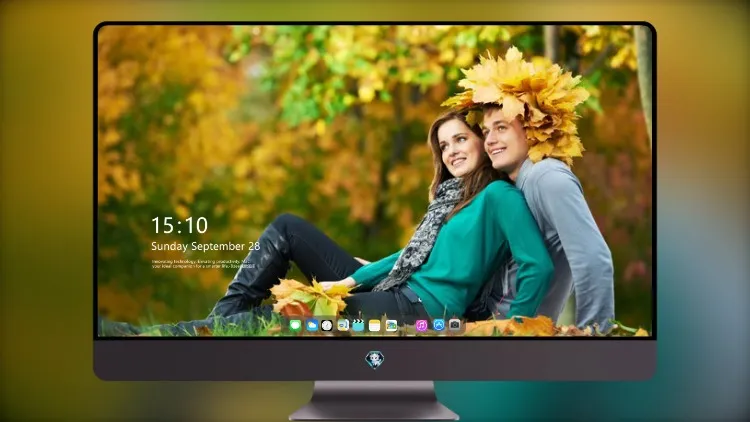Open the photo gallery dock icon

pos(391,326)
